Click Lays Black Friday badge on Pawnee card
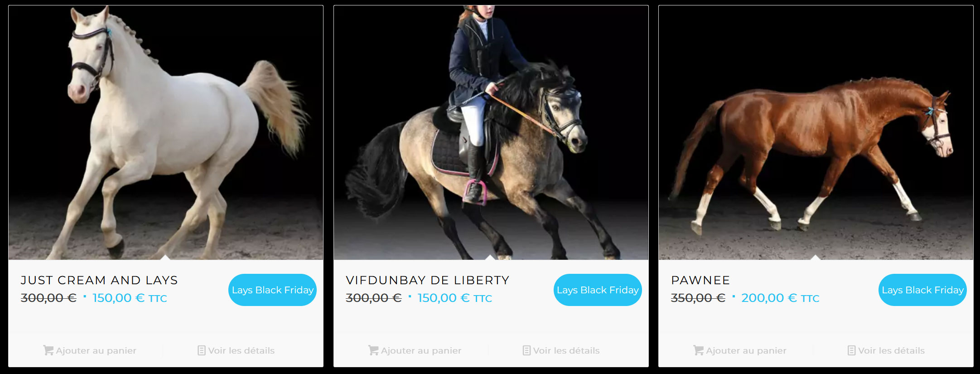Screen dimensions: 980x374 coord(922,290)
